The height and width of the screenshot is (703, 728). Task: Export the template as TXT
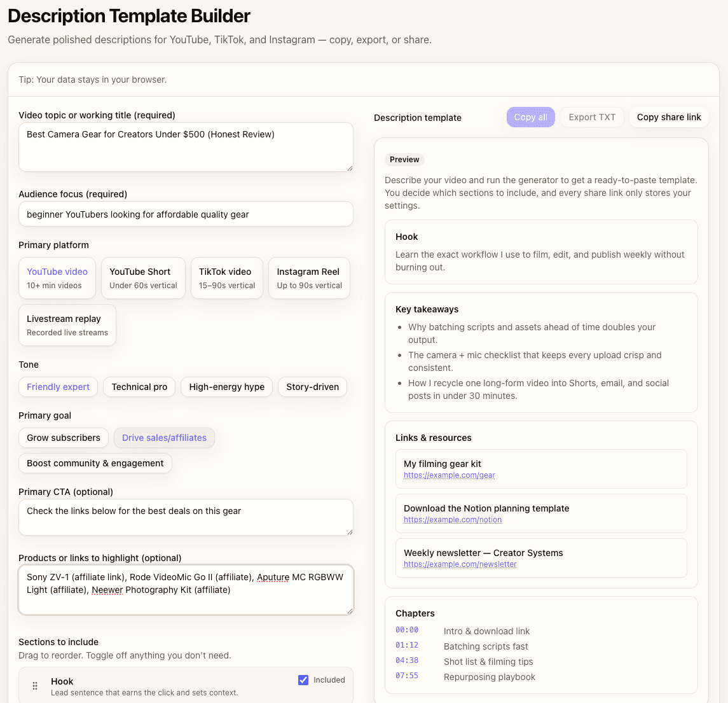click(592, 116)
